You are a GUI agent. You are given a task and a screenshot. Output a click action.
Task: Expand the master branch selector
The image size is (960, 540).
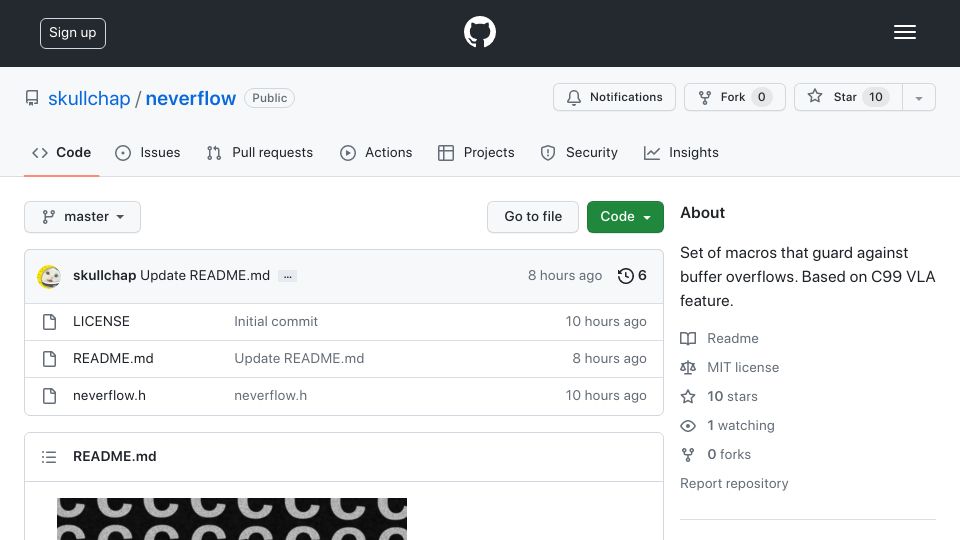[x=83, y=217]
